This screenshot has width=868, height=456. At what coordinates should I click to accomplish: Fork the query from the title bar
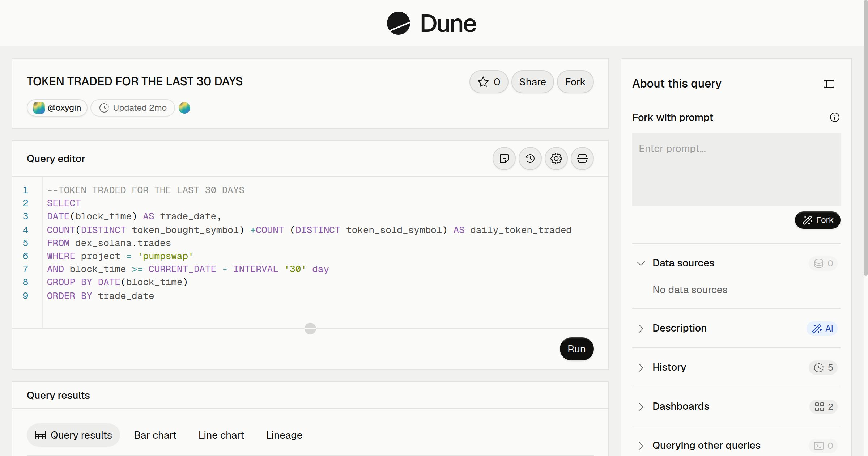[575, 82]
